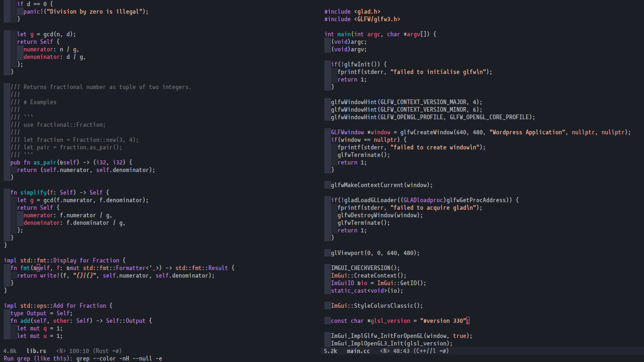
Task: Click the (Rust ~#) major mode indicator
Action: point(107,351)
